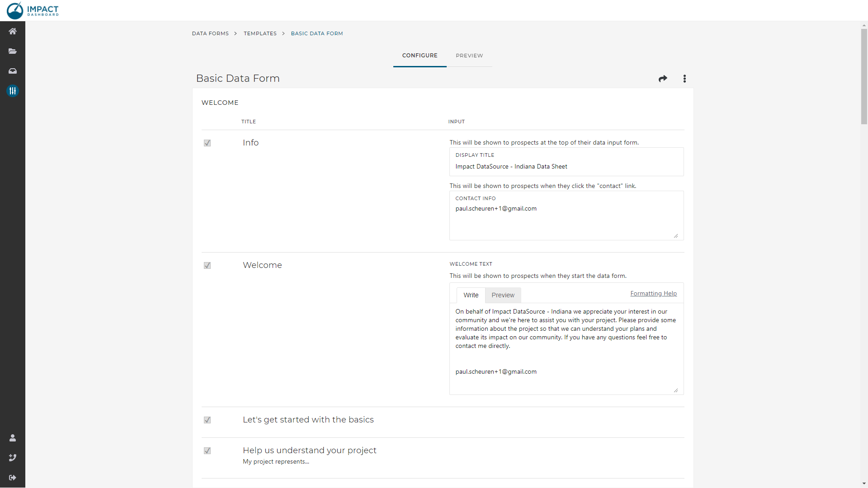Click the share arrow icon
The height and width of the screenshot is (488, 868).
[663, 79]
